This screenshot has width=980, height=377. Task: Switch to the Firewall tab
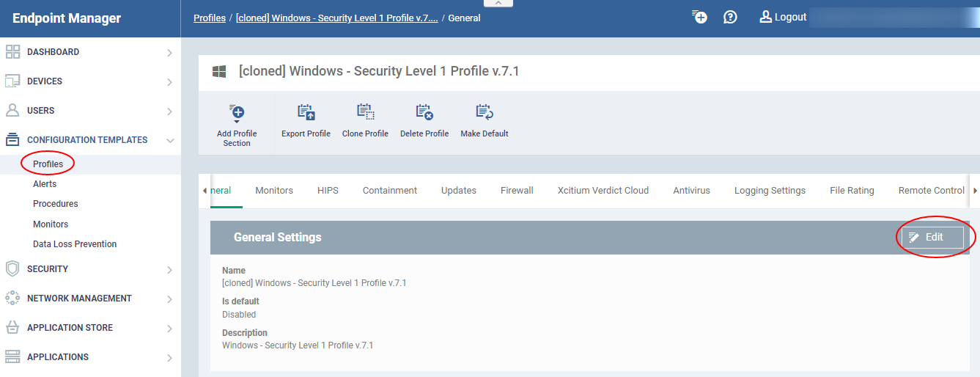pos(517,191)
